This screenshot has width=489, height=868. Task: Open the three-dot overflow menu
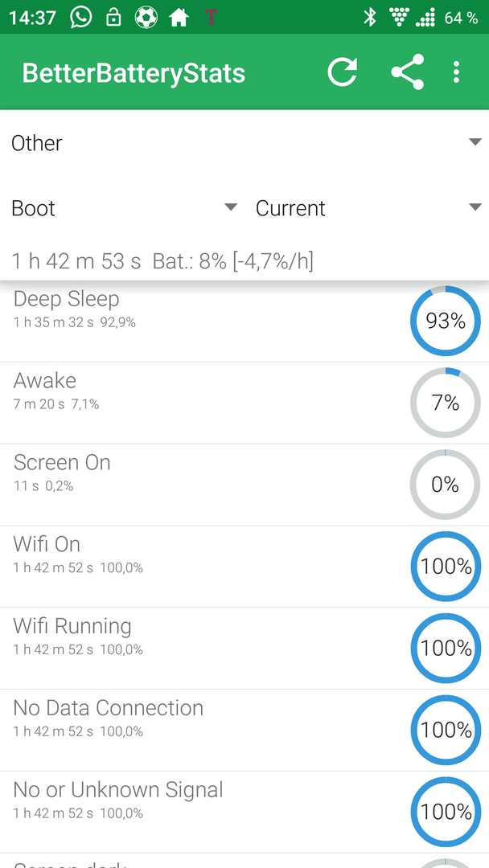456,72
